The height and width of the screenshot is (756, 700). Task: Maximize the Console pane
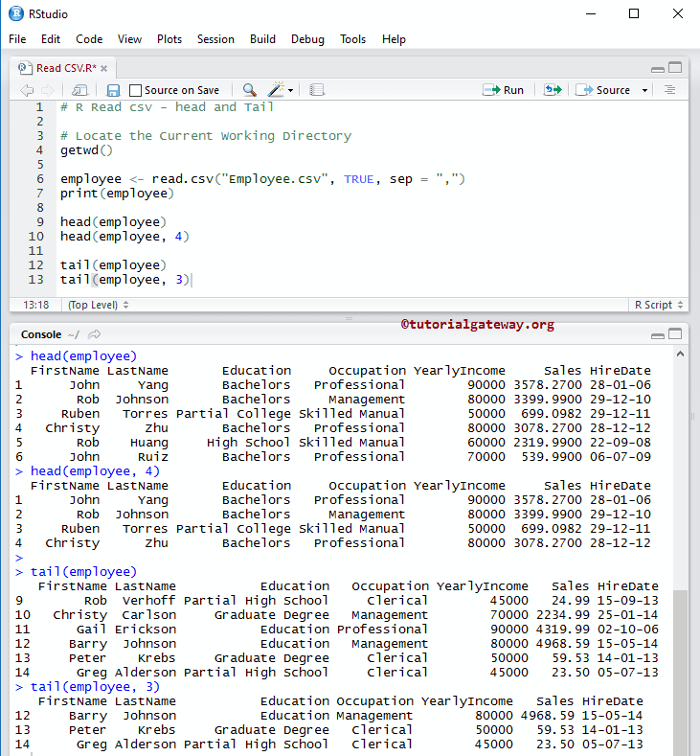675,335
